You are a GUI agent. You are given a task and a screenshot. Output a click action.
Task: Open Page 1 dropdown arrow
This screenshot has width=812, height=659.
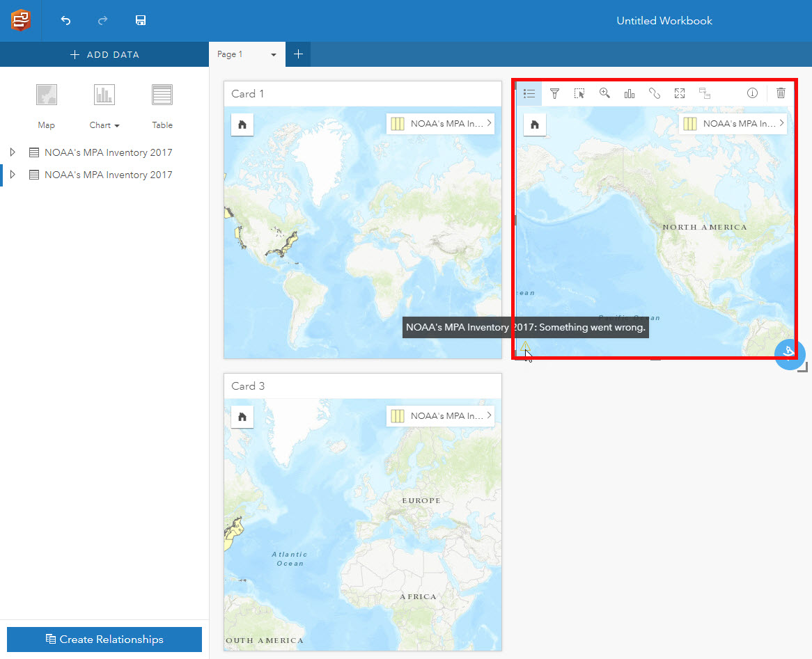coord(274,54)
